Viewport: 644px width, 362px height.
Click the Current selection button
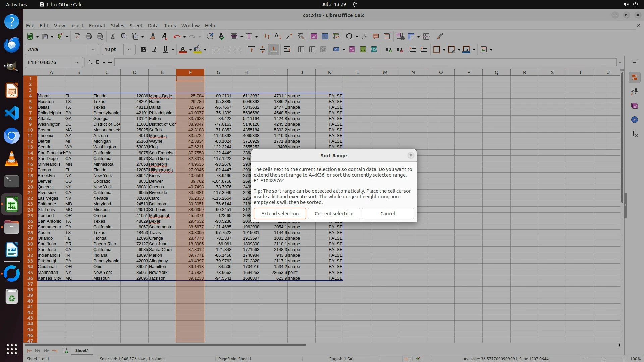click(x=334, y=214)
